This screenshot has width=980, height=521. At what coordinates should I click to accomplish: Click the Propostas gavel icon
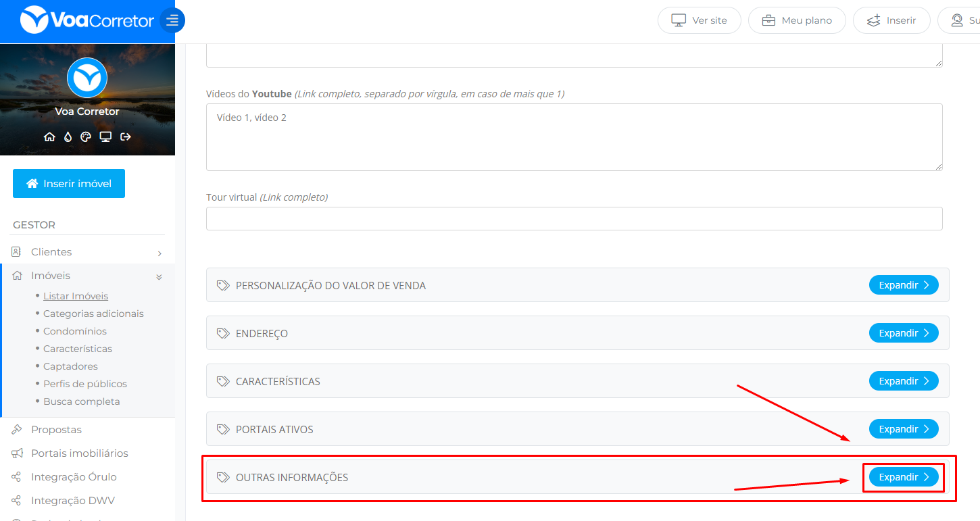point(16,430)
